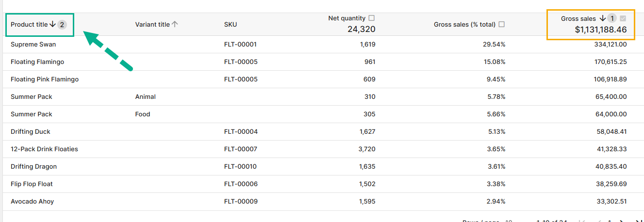Click the Gross sales column header label
Screen dimensions: 644x222
click(578, 18)
